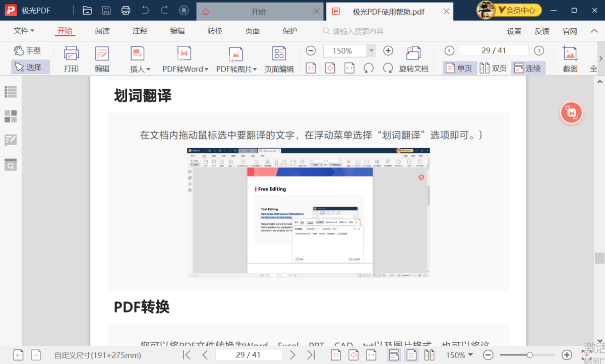Screen dimensions: 605x364
Task: Toggle Continuous (连续) scrolling mode
Action: [x=527, y=68]
